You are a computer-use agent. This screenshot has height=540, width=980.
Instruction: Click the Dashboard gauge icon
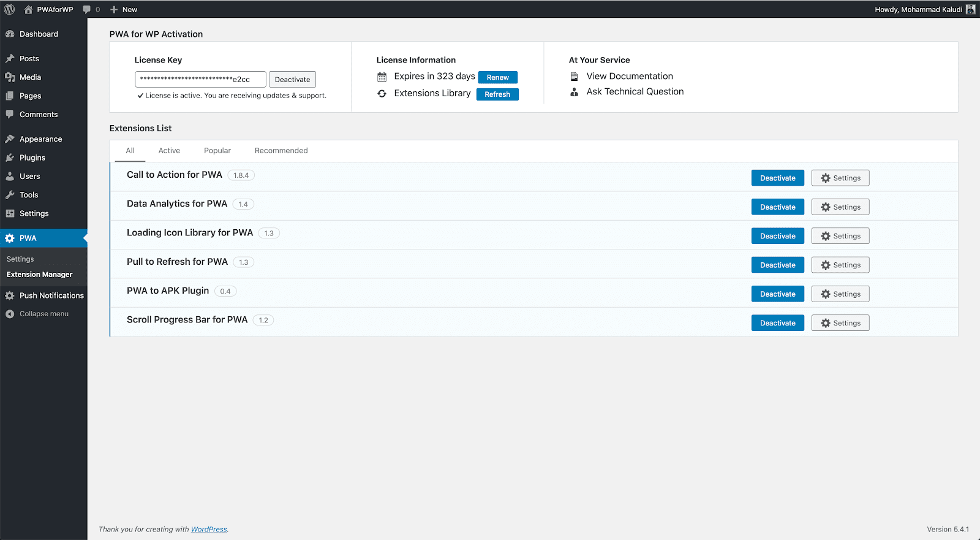(10, 34)
